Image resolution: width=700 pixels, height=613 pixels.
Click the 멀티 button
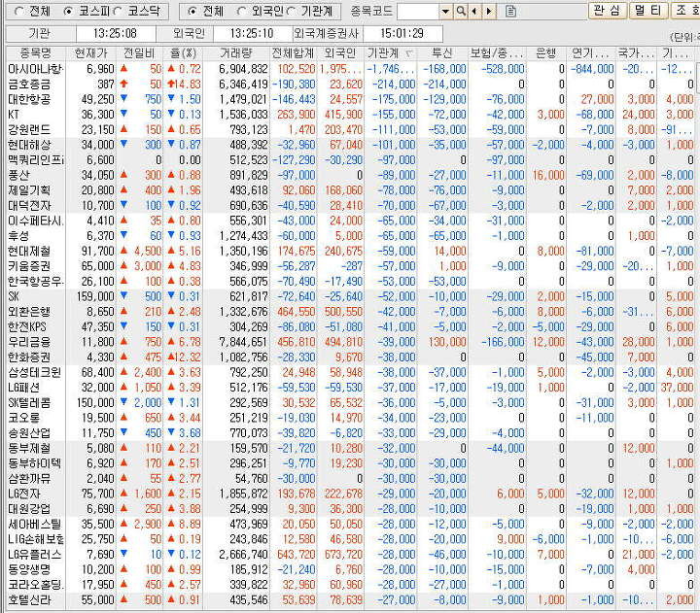click(648, 11)
